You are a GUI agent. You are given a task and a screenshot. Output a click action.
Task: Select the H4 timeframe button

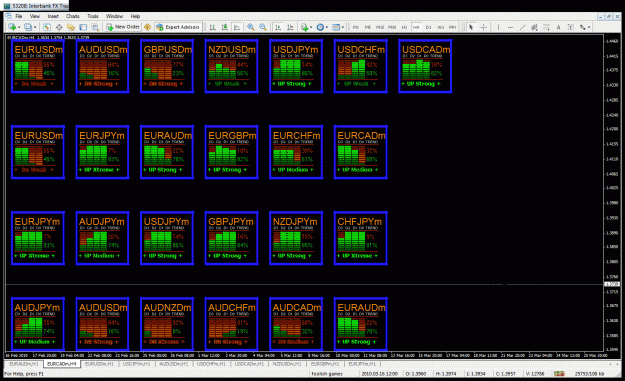pos(416,27)
